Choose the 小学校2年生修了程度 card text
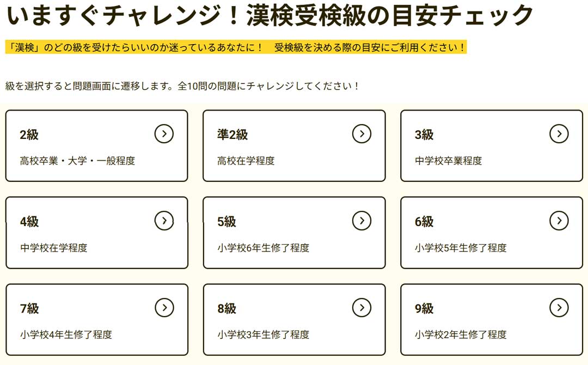Image resolution: width=588 pixels, height=365 pixels. point(461,334)
